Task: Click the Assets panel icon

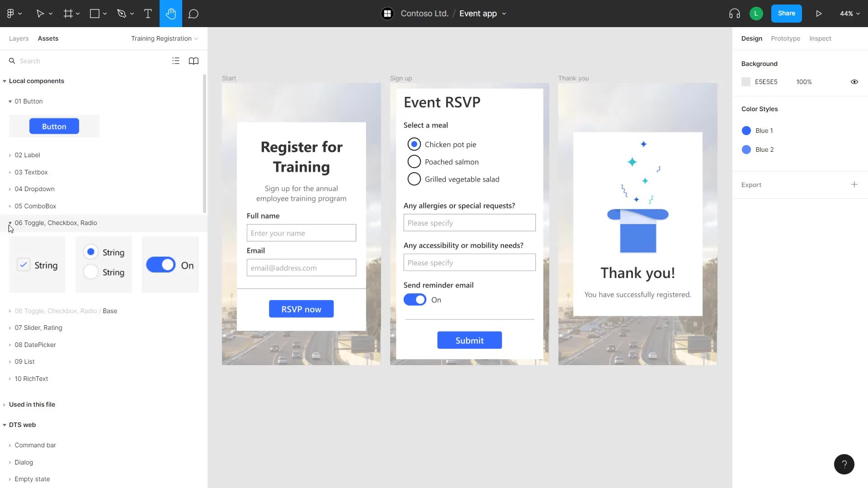Action: pyautogui.click(x=47, y=38)
